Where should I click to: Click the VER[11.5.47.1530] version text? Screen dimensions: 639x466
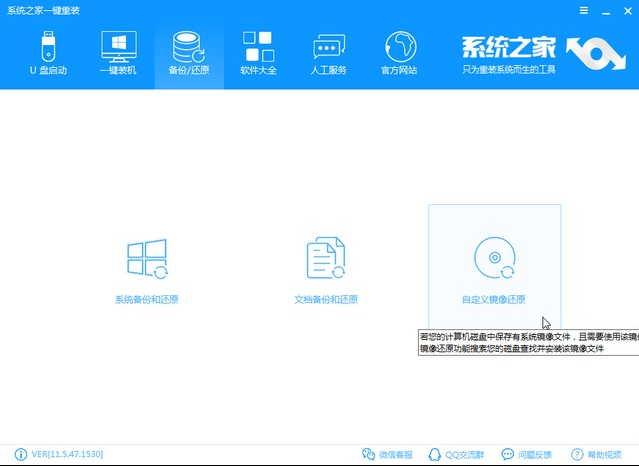[67, 454]
